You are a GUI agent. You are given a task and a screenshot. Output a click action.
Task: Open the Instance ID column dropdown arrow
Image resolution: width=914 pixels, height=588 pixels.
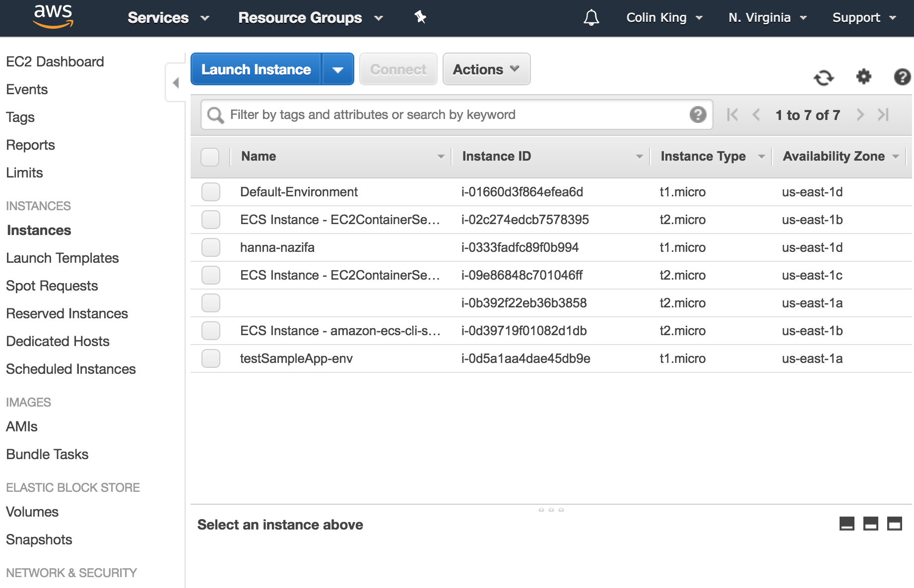click(x=639, y=157)
